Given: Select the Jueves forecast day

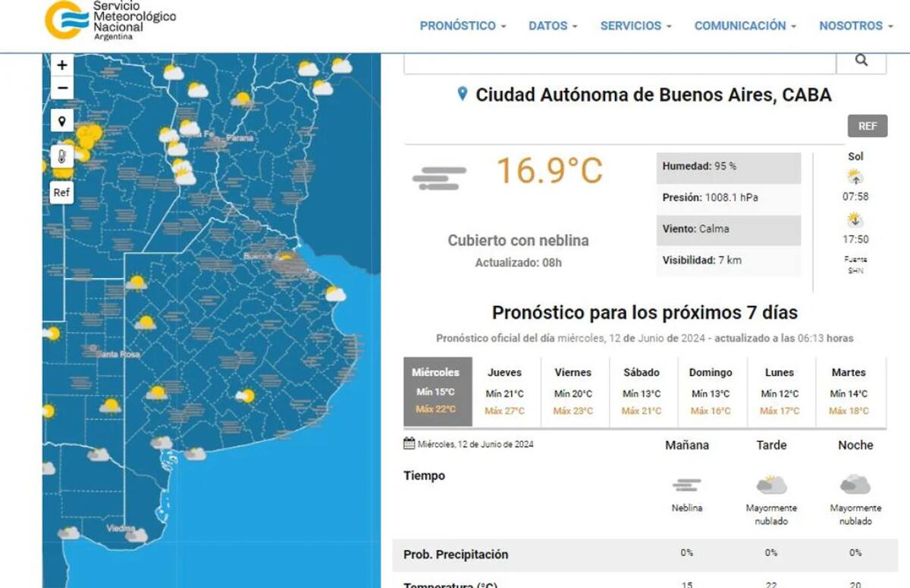Looking at the screenshot, I should tap(505, 391).
